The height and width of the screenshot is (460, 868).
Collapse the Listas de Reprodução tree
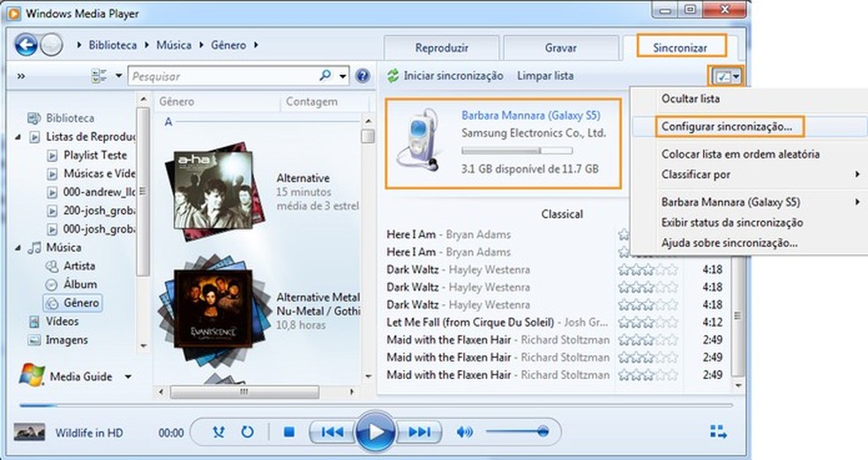click(19, 137)
